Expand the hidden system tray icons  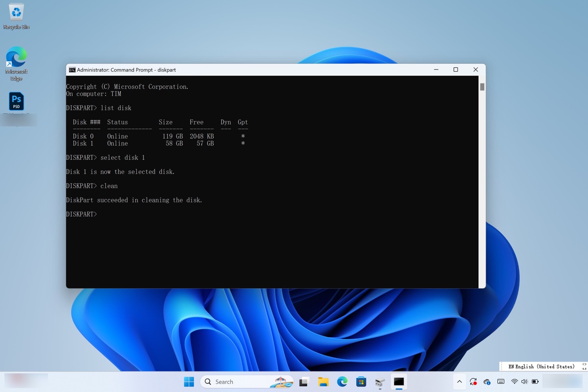[460, 381]
